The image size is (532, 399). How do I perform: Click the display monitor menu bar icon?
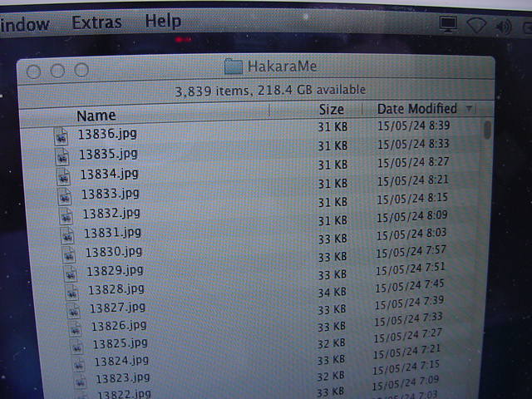pyautogui.click(x=448, y=24)
